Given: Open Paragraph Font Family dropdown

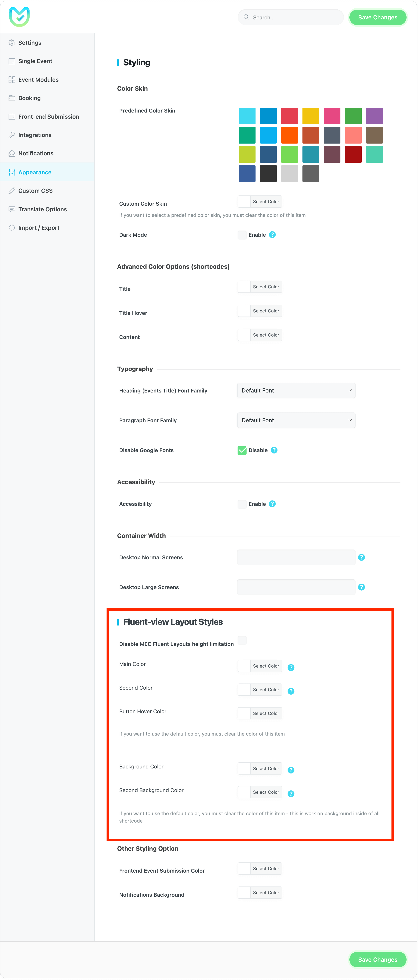Looking at the screenshot, I should click(x=296, y=420).
